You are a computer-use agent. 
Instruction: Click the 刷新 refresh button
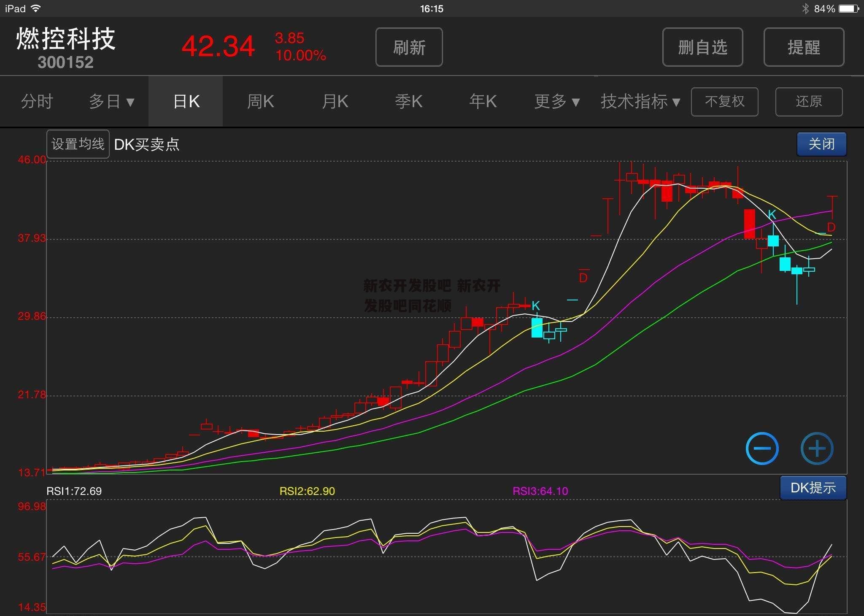(x=409, y=47)
